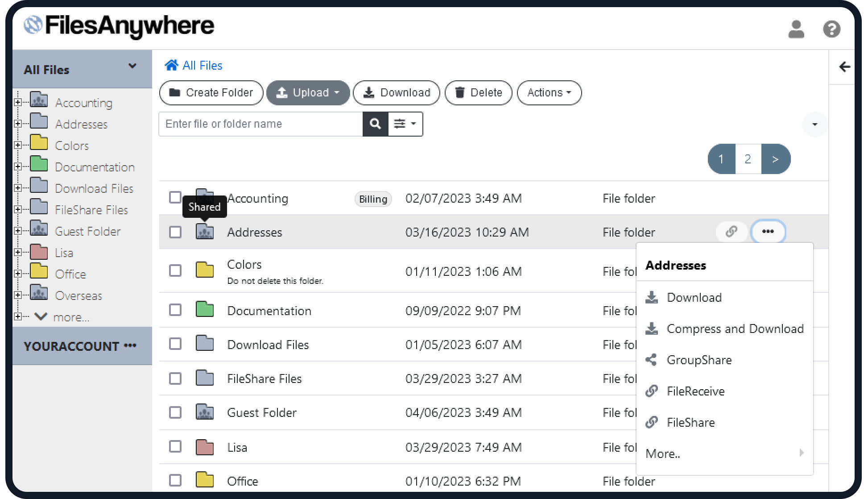Click the green Documentation folder icon in list
This screenshot has width=868, height=499.
point(205,309)
